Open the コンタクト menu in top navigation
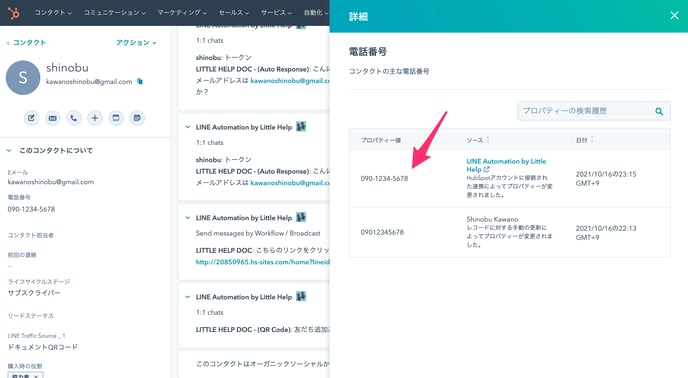This screenshot has height=378, width=688. (x=53, y=13)
